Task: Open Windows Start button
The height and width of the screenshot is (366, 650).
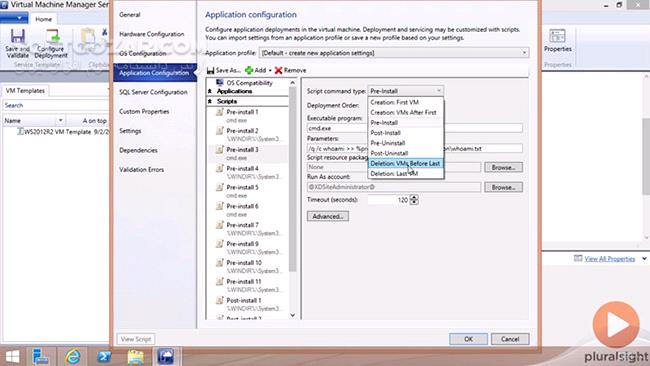Action: coord(12,356)
